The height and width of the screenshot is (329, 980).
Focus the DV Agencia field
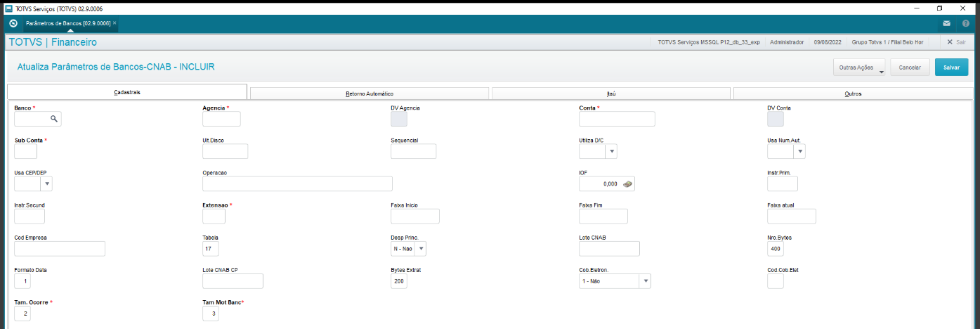[x=398, y=119]
